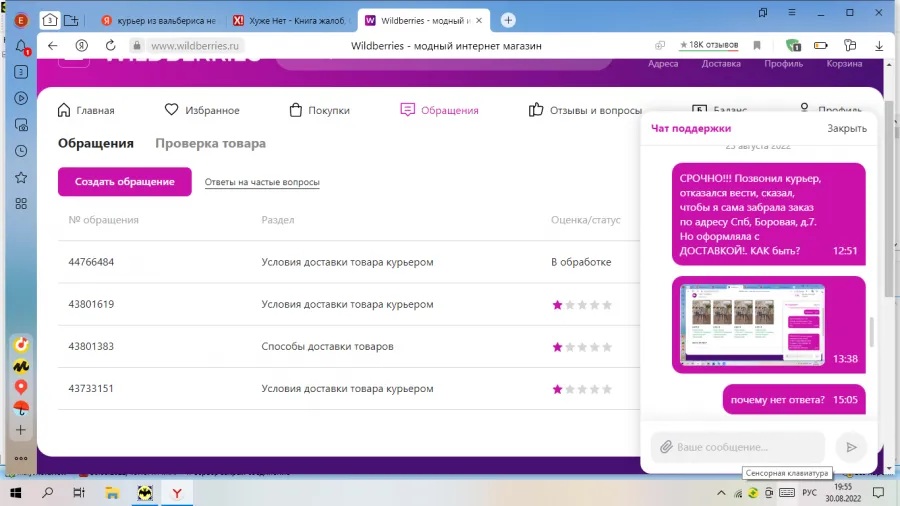
Task: Close the Wildberries tab
Action: pos(479,21)
